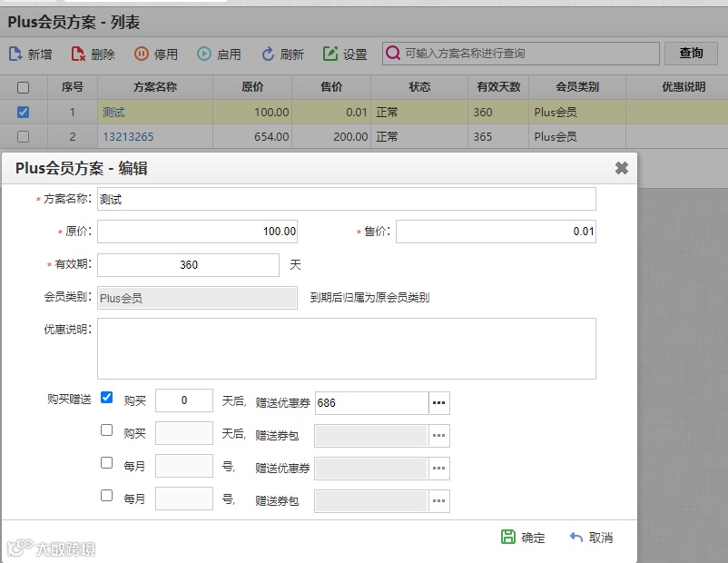Screen dimensions: 728x563
Task: Click the 取消 cancel control in the dialog
Action: (596, 537)
